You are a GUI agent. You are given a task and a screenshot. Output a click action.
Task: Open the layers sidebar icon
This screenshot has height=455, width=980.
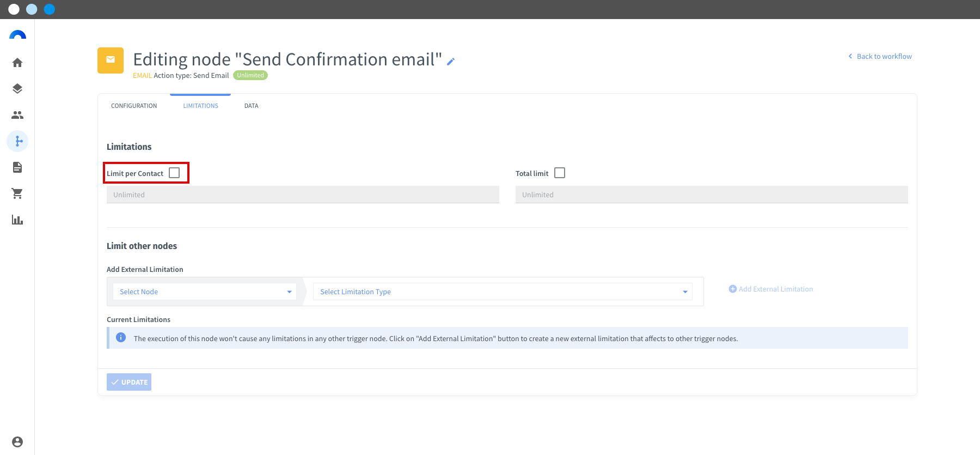click(17, 89)
